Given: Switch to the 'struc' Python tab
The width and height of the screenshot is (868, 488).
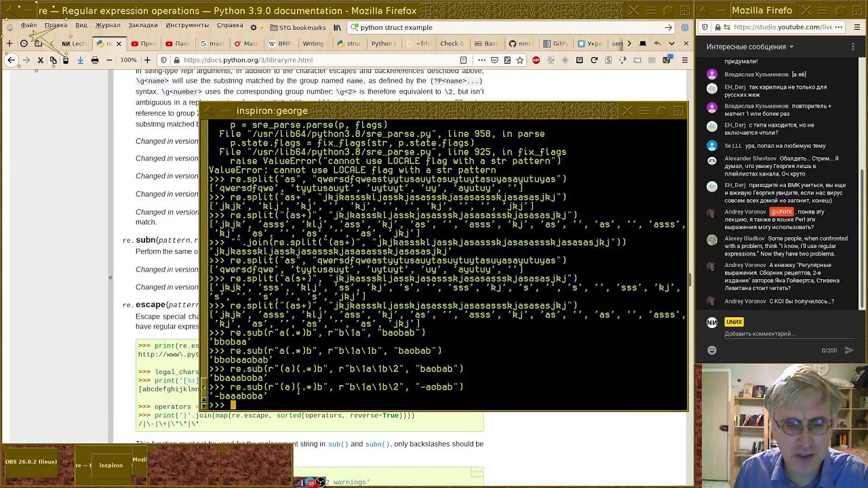Looking at the screenshot, I should pos(349,43).
